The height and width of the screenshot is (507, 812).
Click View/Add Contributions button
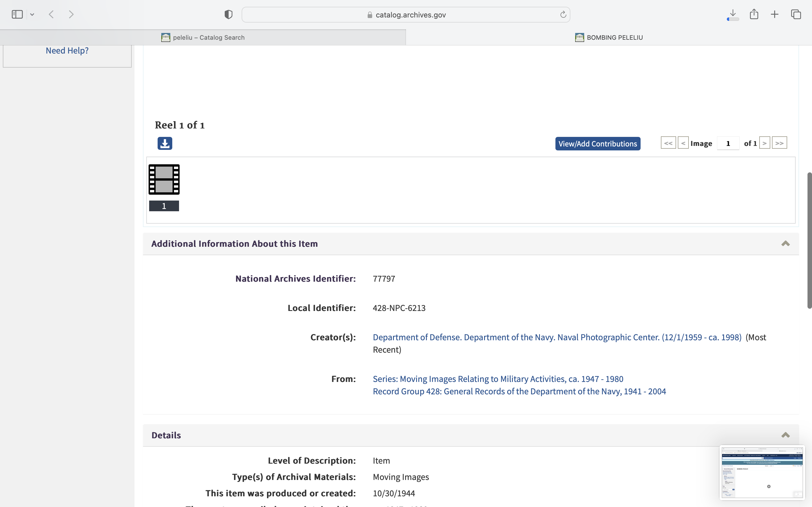click(x=597, y=144)
